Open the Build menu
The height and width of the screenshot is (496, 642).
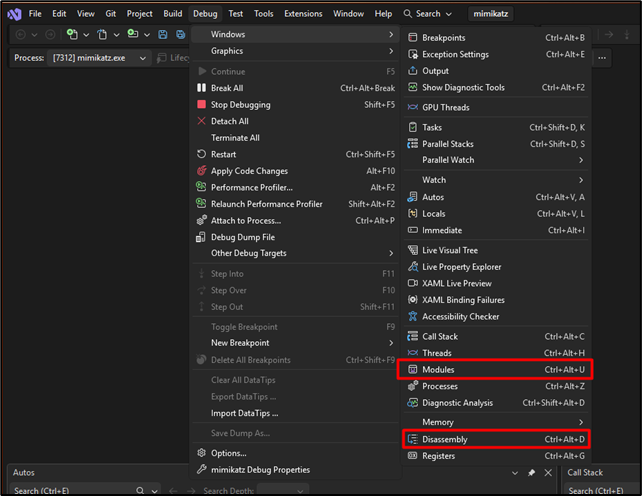(173, 14)
